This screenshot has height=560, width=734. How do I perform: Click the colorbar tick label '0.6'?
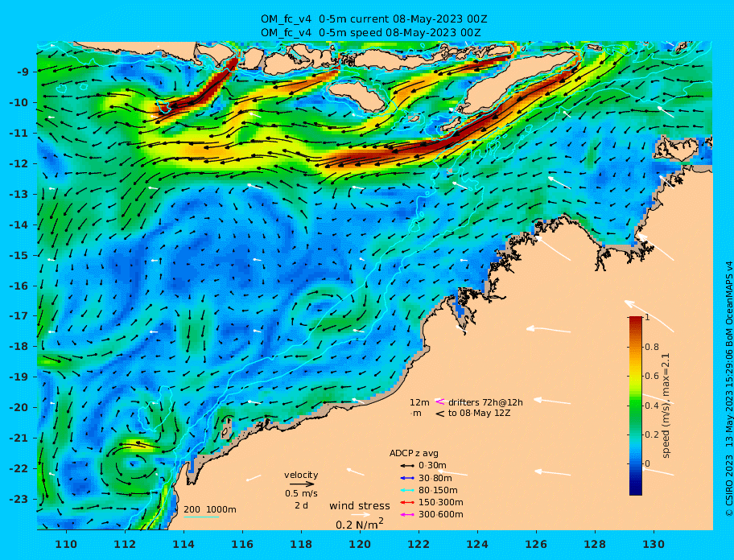(652, 376)
